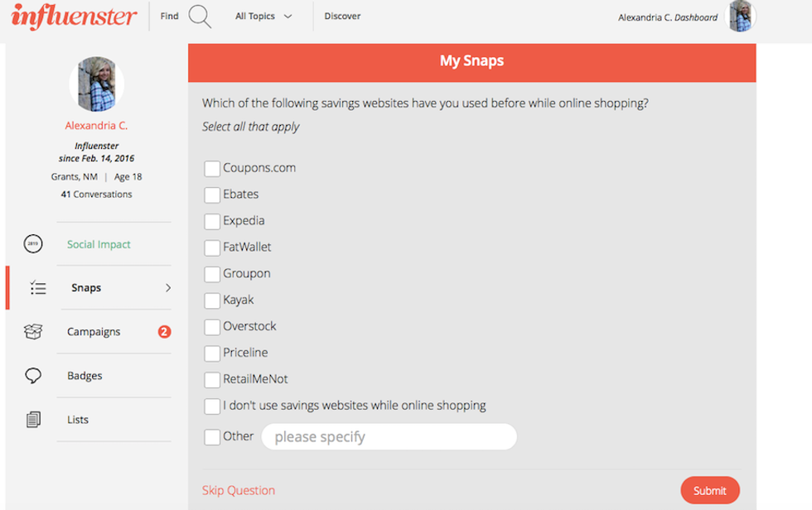Click the Campaigns box icon

coord(33,332)
